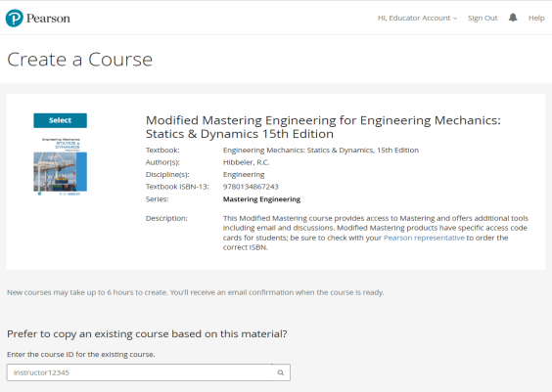This screenshot has height=392, width=552.
Task: Open the notifications bell
Action: coord(513,18)
